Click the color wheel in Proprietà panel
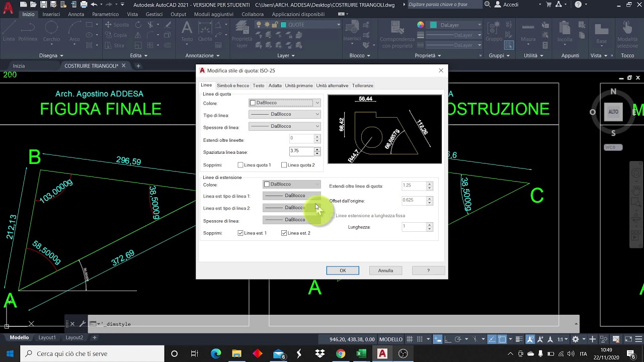This screenshot has height=362, width=644. click(x=421, y=25)
